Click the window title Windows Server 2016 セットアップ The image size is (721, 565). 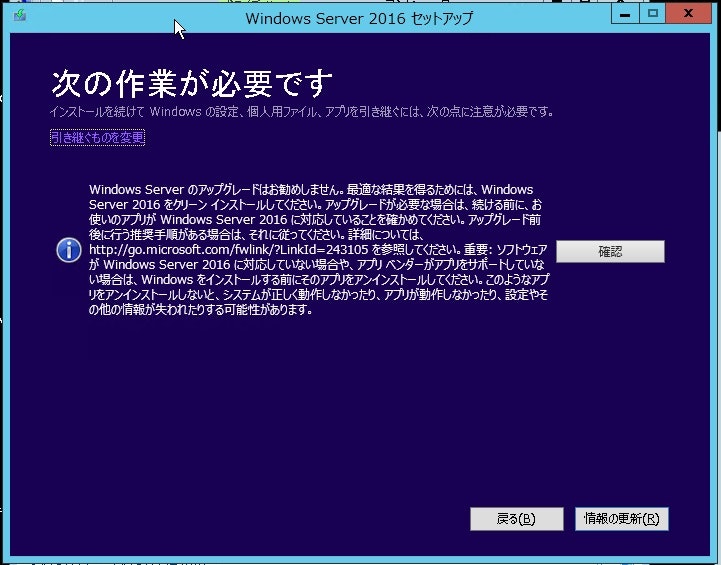(359, 18)
